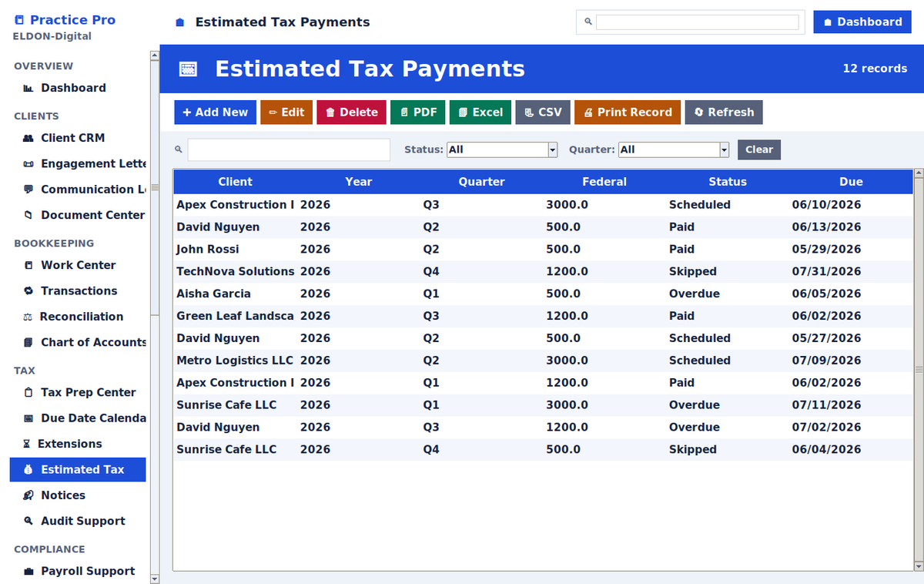Click the Edit button
Screen dimensions: 924x584
click(286, 112)
